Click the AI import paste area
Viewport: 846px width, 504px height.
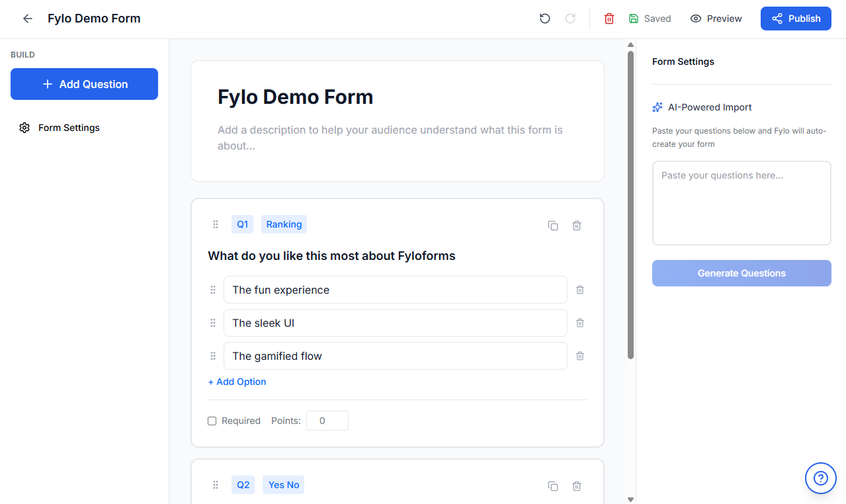741,202
